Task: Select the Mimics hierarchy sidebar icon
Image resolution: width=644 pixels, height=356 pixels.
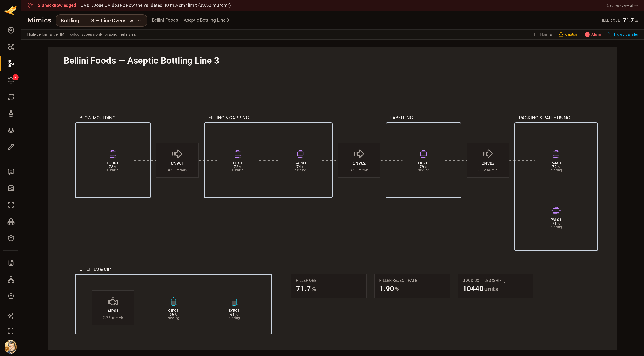Action: tap(11, 63)
